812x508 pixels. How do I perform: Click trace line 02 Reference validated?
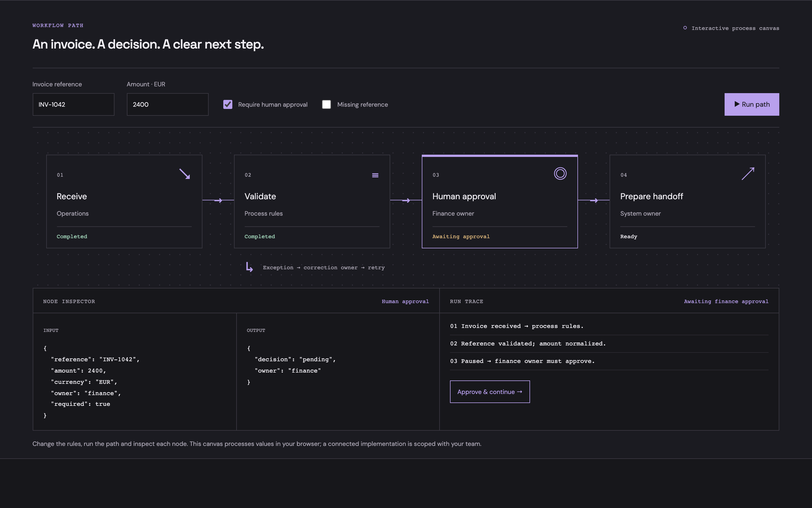pyautogui.click(x=528, y=343)
